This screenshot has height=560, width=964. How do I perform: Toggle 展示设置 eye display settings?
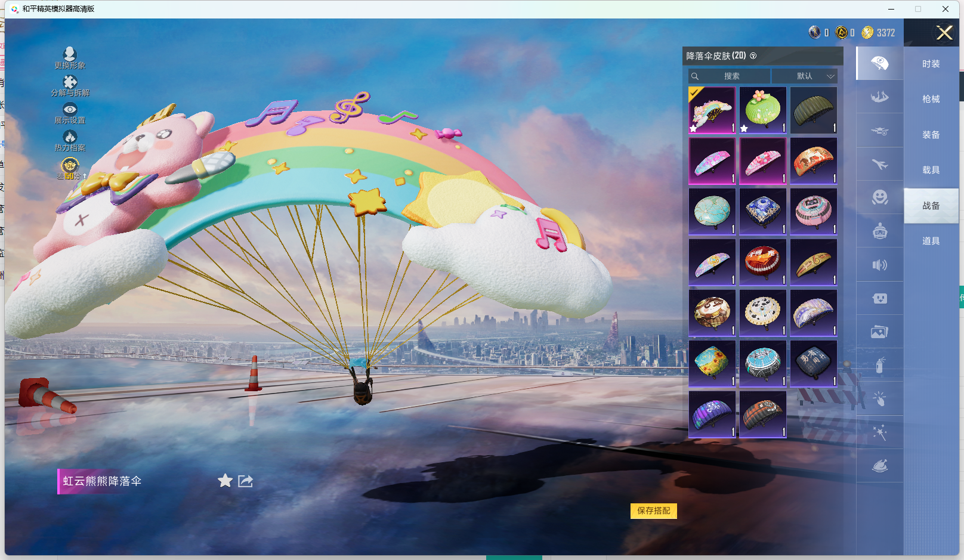coord(70,110)
